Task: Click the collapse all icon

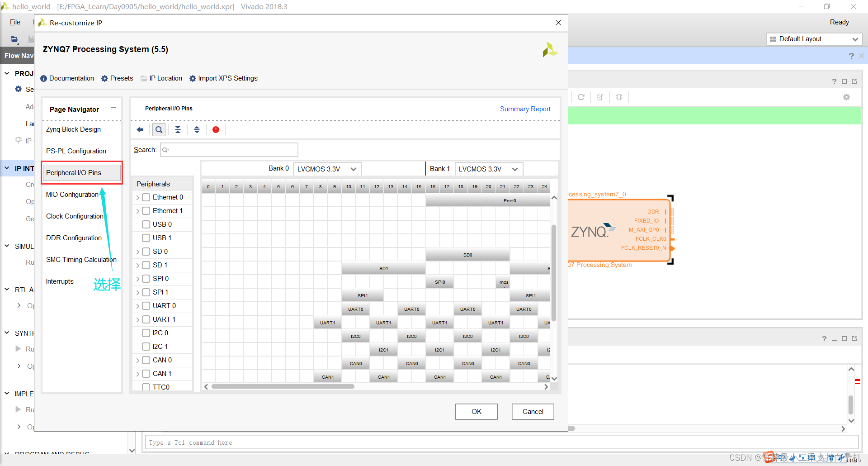Action: 178,130
